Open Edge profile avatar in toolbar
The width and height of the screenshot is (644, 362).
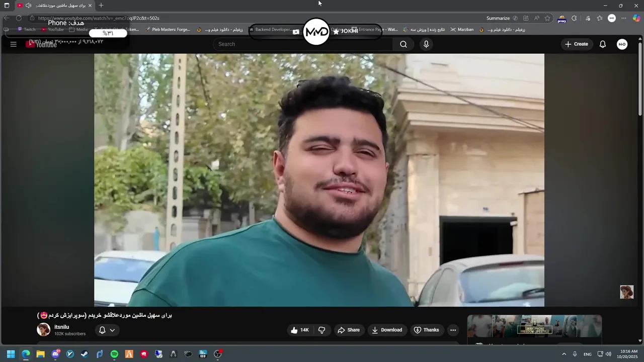pyautogui.click(x=612, y=18)
